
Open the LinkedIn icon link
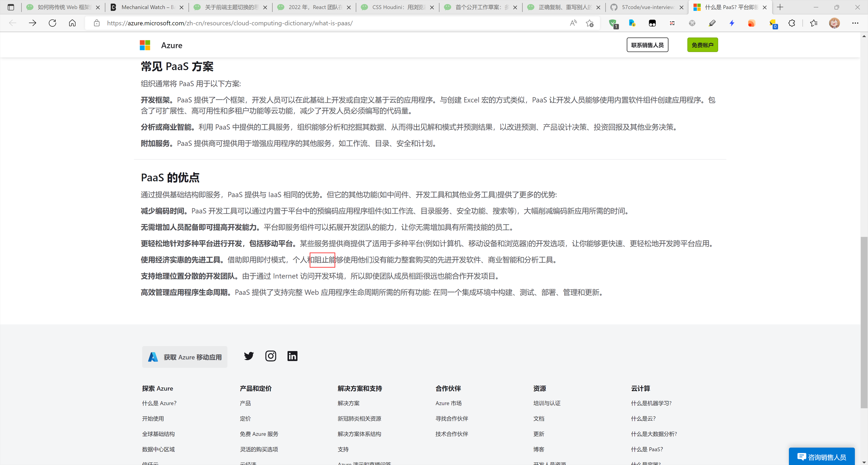(x=292, y=356)
